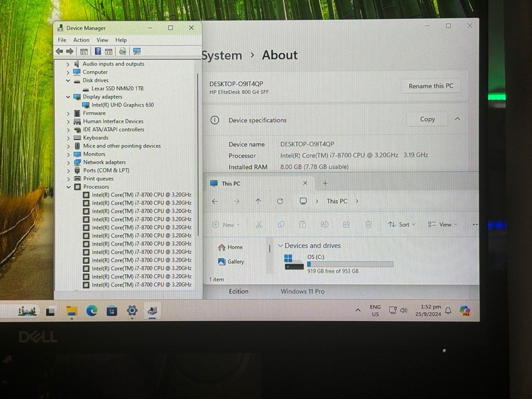The image size is (532, 399).
Task: Expand the Network adapters category
Action: [x=68, y=162]
